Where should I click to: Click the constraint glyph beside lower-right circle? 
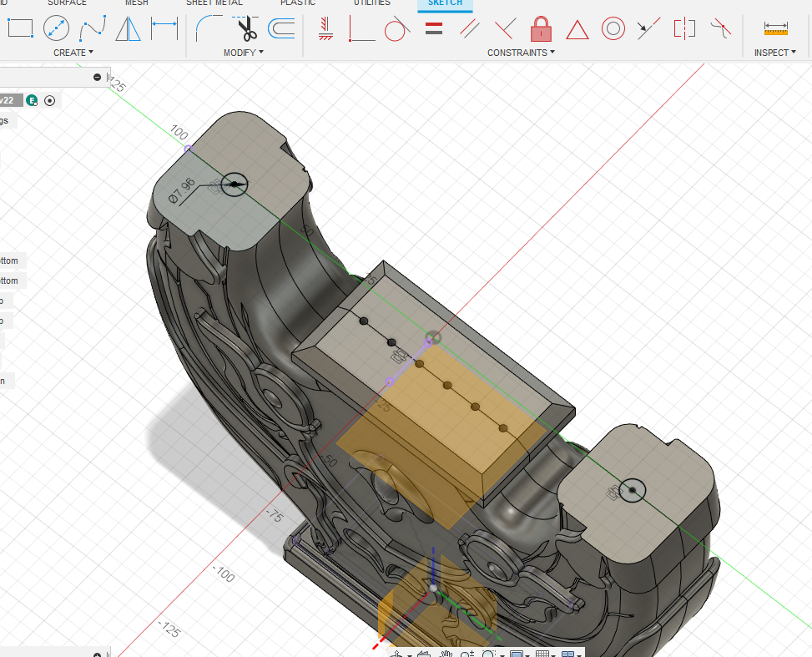coord(614,493)
